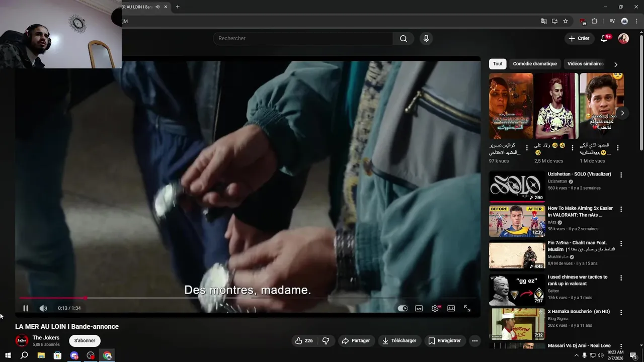The image size is (644, 362).
Task: Open menu for 3 Hamaka Boucherie
Action: pyautogui.click(x=621, y=312)
